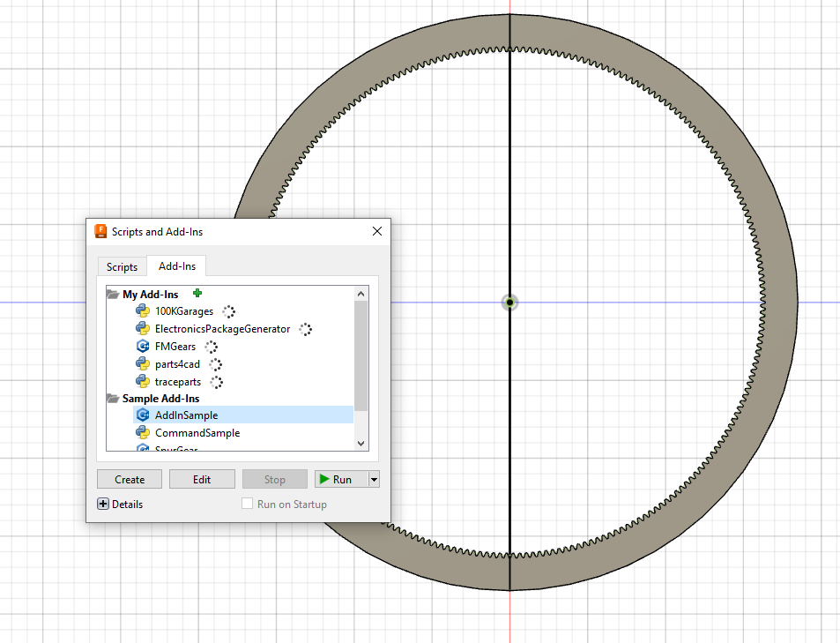Screen dimensions: 840x643
Task: Click the Python icon beside parts4cad
Action: pyautogui.click(x=142, y=364)
